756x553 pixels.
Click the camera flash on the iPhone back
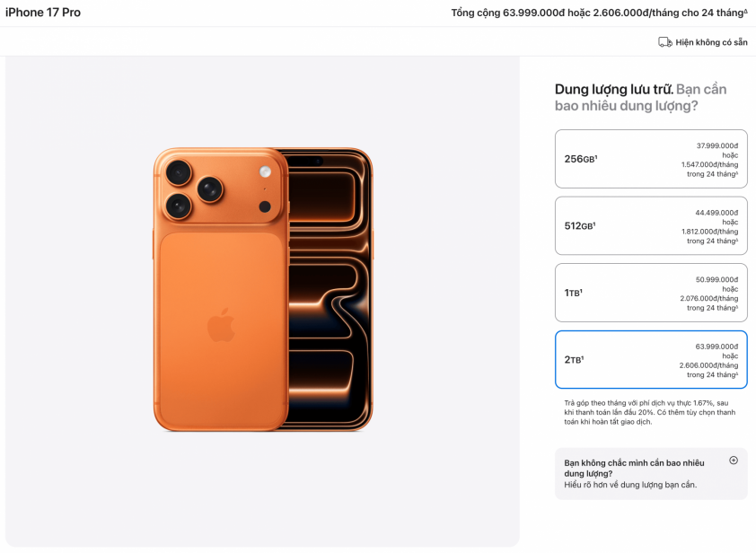point(265,171)
